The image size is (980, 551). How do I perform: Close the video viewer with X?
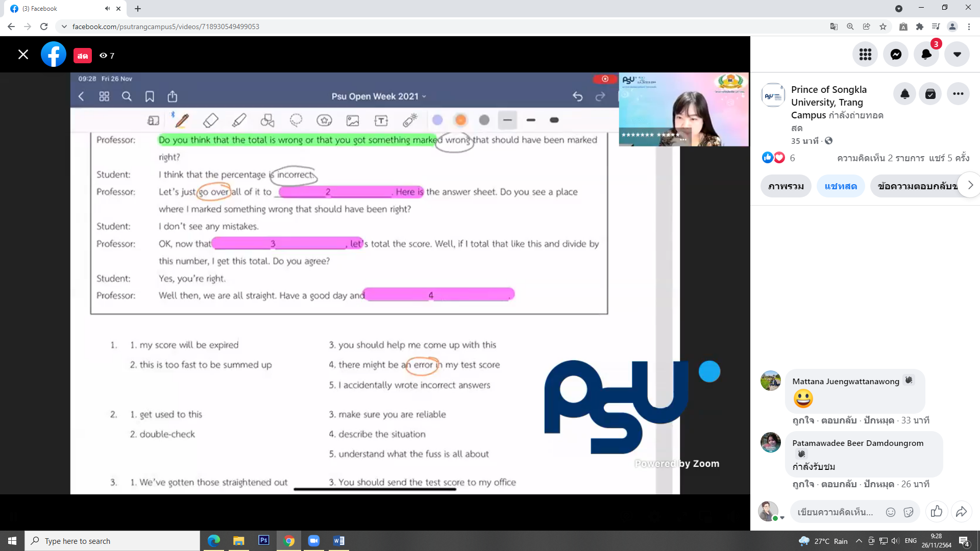click(23, 55)
